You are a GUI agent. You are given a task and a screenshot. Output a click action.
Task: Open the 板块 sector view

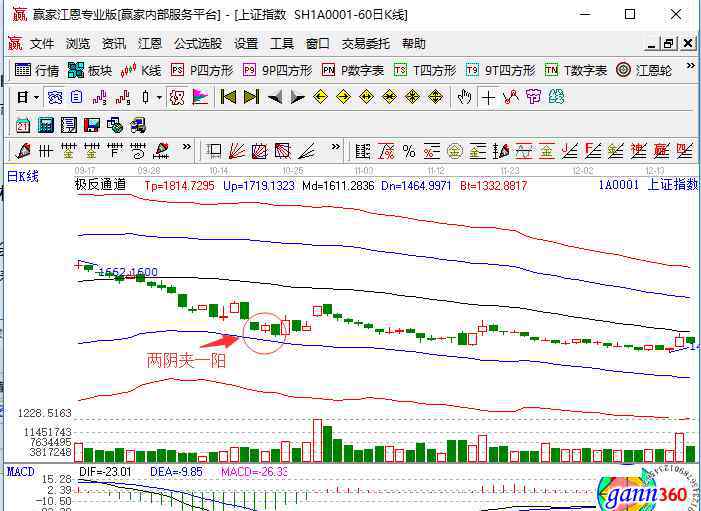click(89, 70)
